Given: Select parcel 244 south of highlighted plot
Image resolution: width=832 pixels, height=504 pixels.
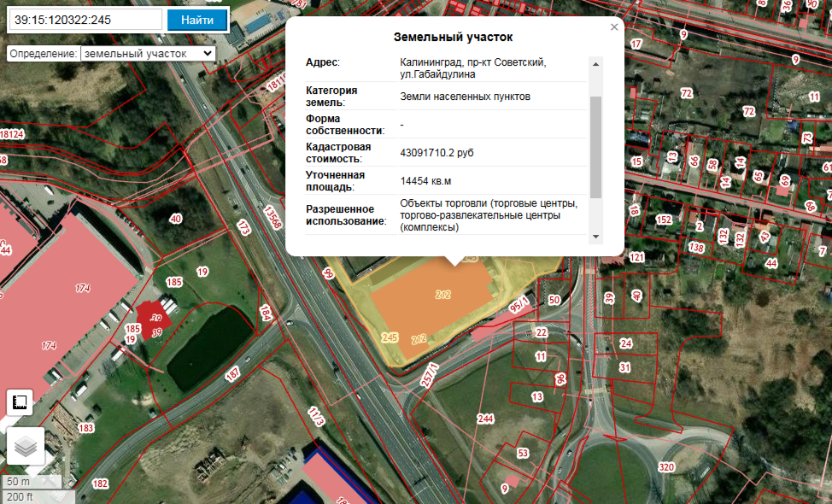Looking at the screenshot, I should point(485,419).
